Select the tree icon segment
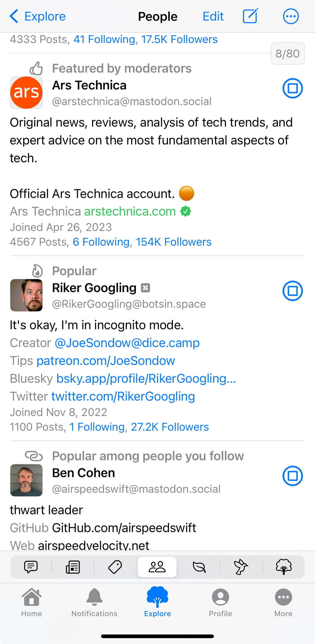This screenshot has height=644, width=315. click(x=283, y=567)
